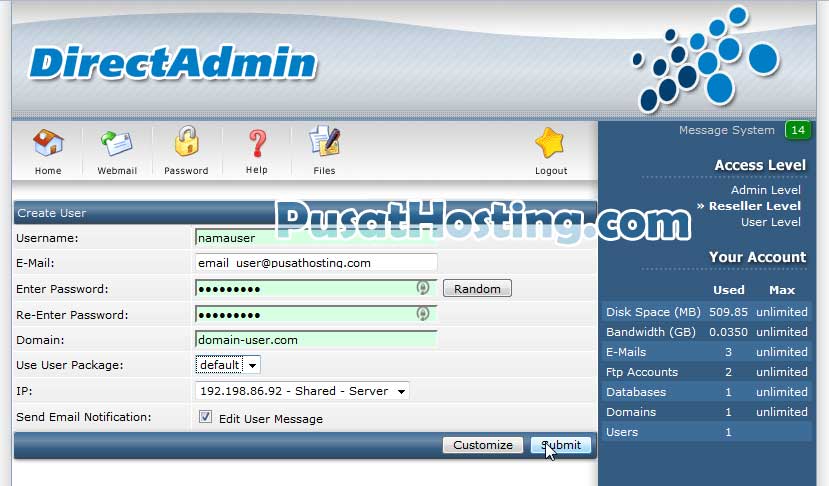Click the Webmail label text
Image resolution: width=829 pixels, height=486 pixels.
point(117,171)
